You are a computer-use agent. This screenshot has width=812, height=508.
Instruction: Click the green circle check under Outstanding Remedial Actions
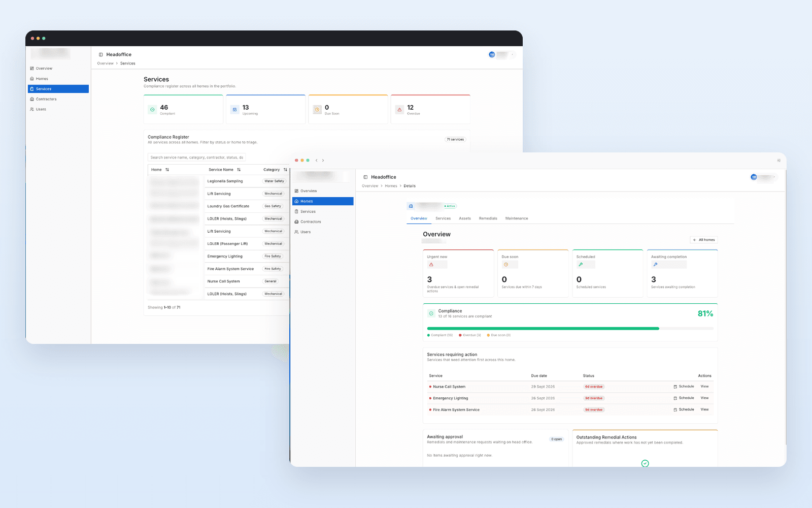click(645, 463)
